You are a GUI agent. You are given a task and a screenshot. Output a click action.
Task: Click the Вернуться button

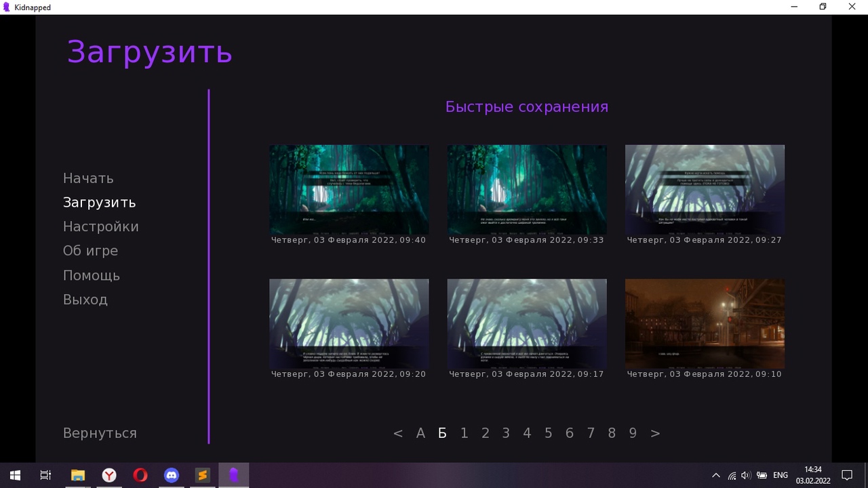(100, 433)
